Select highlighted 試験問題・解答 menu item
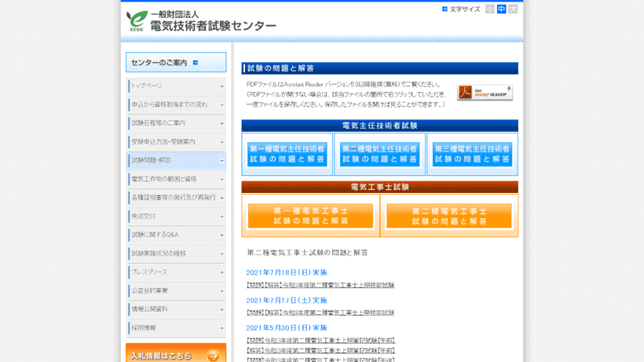The image size is (644, 362). coord(176,160)
